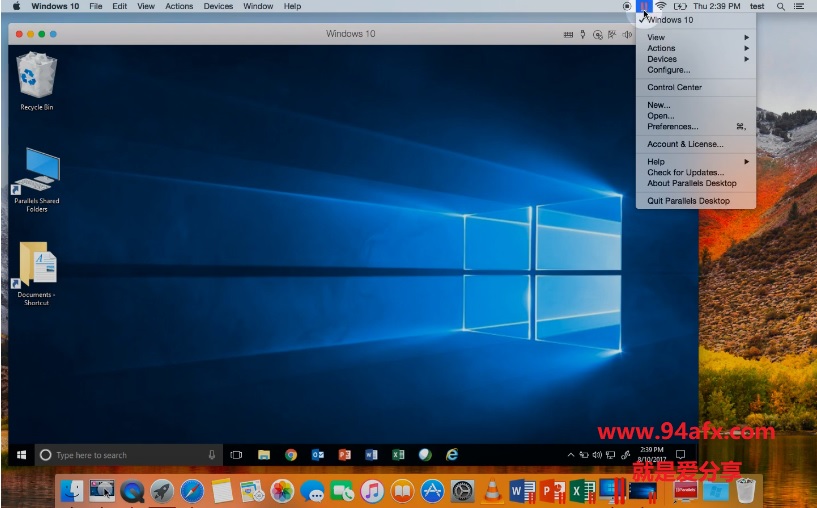The image size is (817, 508).
Task: Click the Cortana circle icon
Action: pyautogui.click(x=45, y=455)
